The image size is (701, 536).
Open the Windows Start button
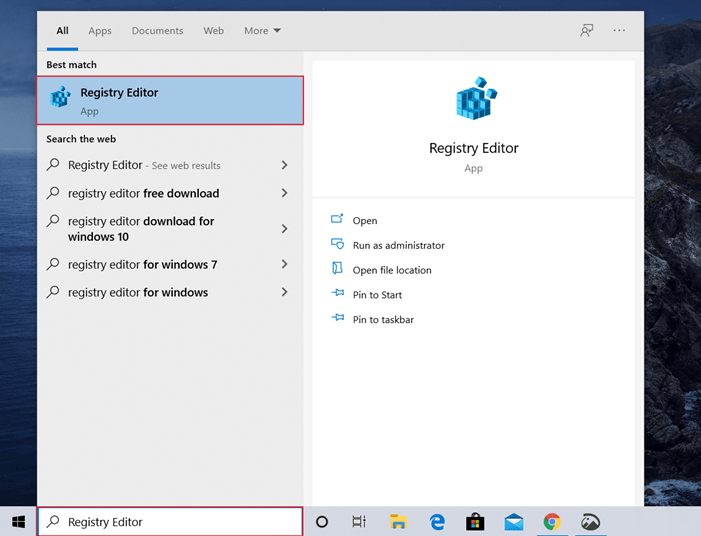click(x=18, y=522)
